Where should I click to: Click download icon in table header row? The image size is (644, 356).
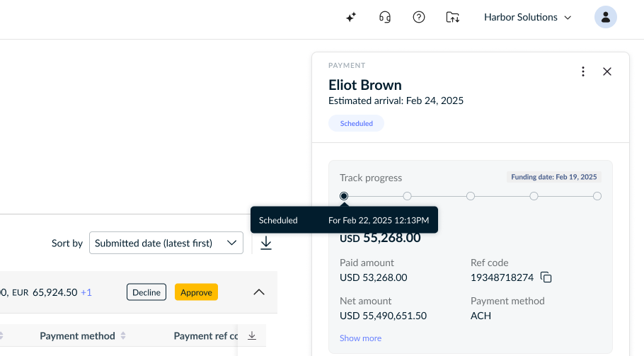coord(252,336)
